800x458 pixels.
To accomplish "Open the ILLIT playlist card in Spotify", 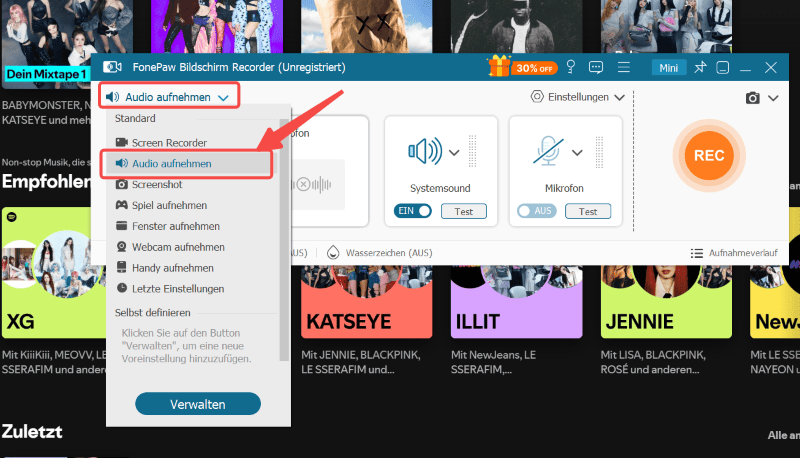I will click(516, 301).
